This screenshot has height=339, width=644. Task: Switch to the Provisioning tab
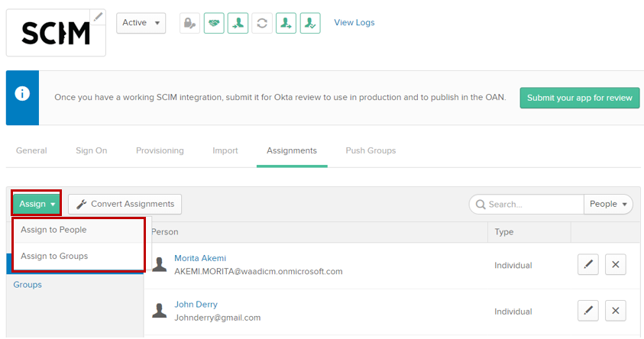coord(160,150)
